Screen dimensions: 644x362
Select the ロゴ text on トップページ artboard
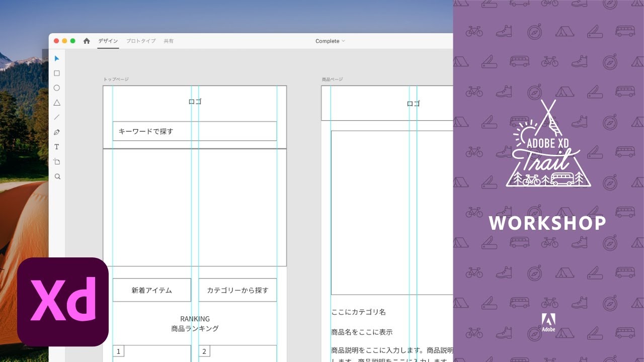pos(195,102)
